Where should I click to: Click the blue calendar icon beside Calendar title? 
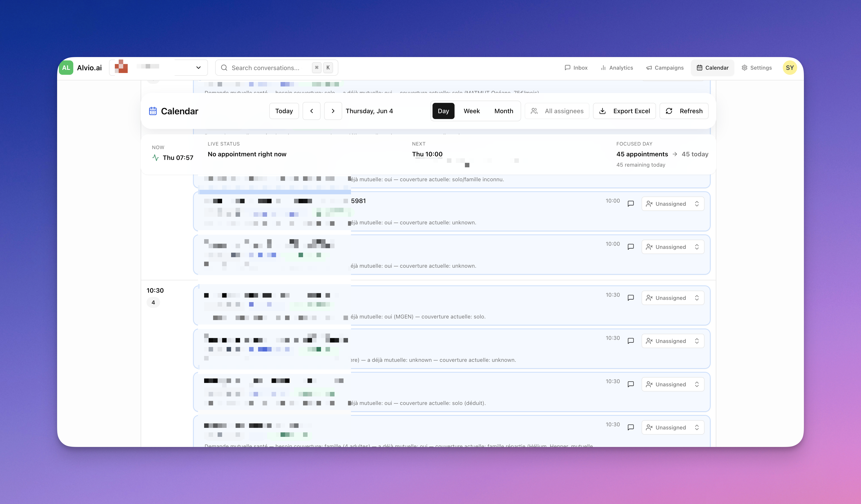coord(153,111)
